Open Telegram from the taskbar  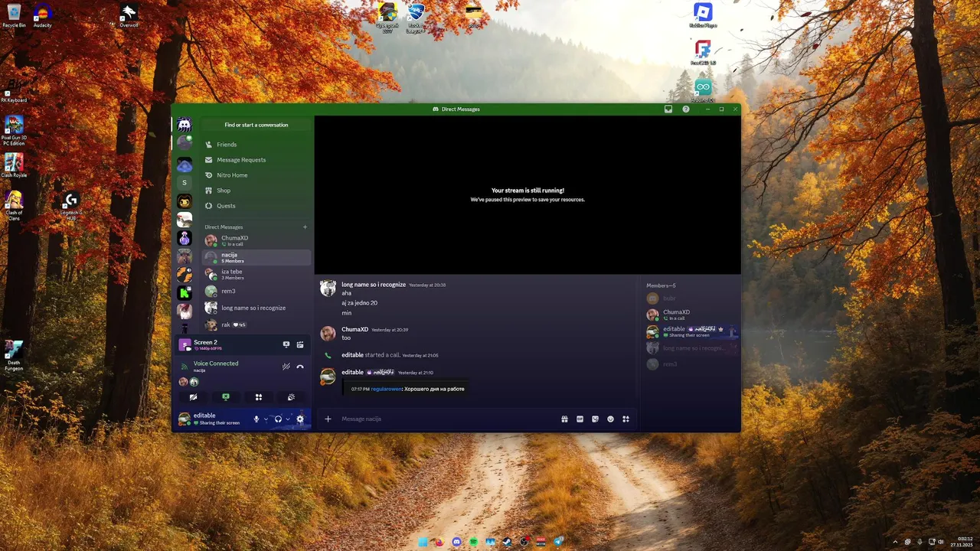[x=559, y=542]
